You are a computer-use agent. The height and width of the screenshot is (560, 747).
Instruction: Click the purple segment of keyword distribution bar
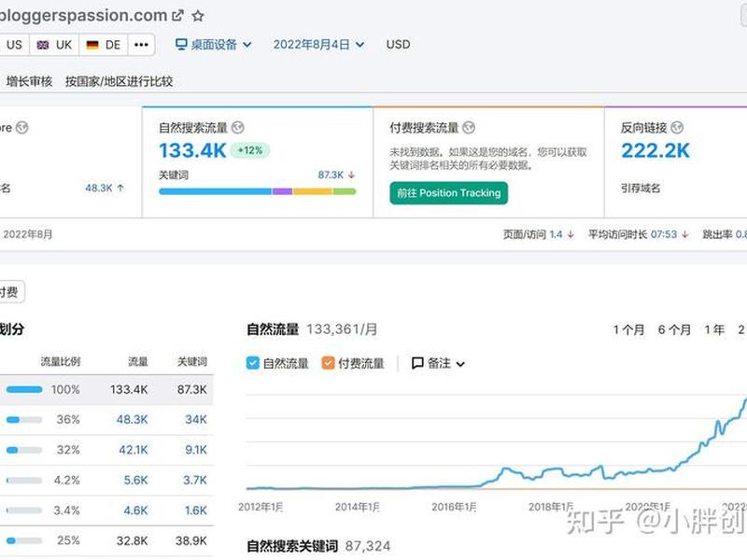pos(283,191)
